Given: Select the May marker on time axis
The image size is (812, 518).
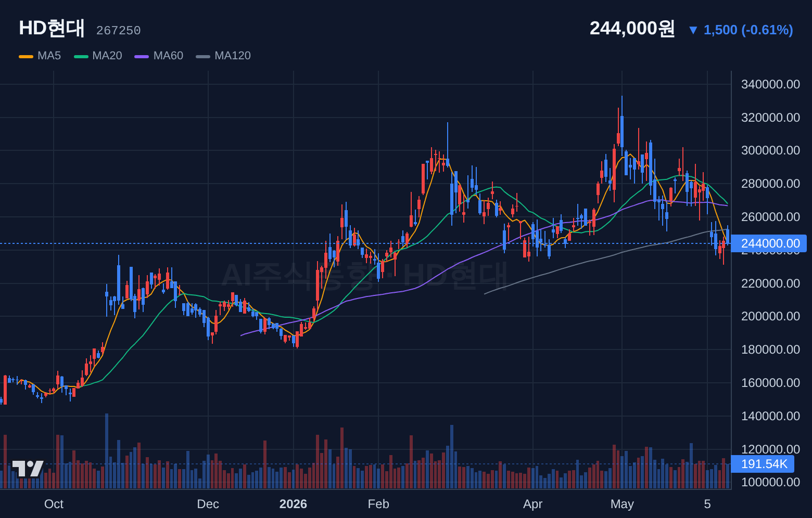Looking at the screenshot, I should (x=622, y=504).
